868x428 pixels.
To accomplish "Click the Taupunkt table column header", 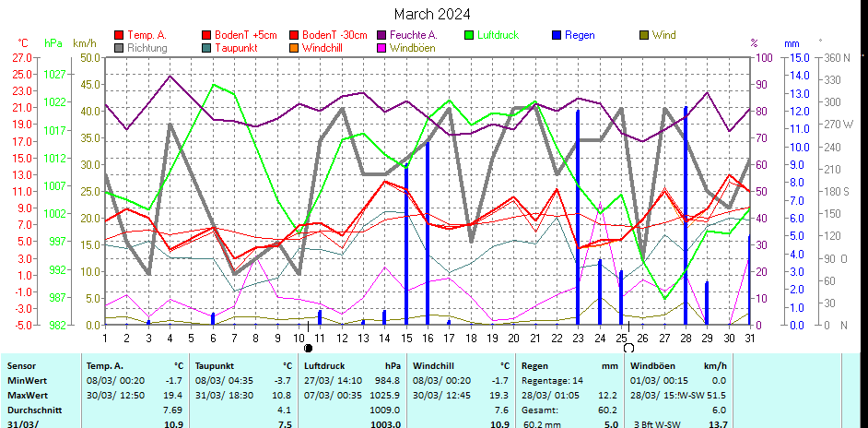I will 214,366.
